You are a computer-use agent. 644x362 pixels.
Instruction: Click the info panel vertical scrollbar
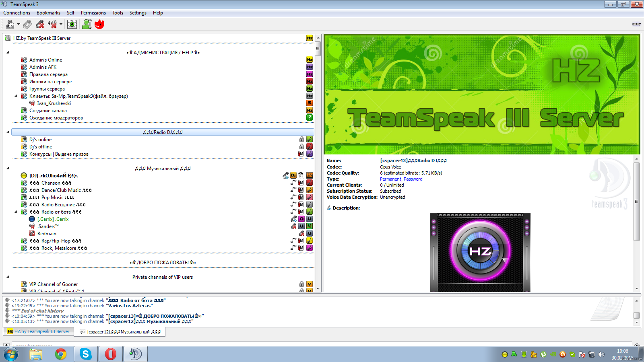point(637,201)
